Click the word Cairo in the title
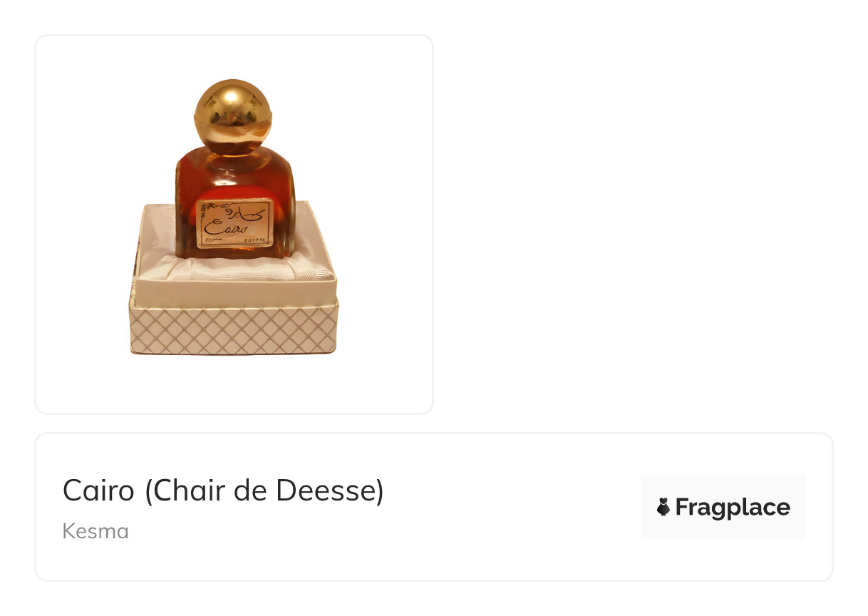 [x=98, y=491]
